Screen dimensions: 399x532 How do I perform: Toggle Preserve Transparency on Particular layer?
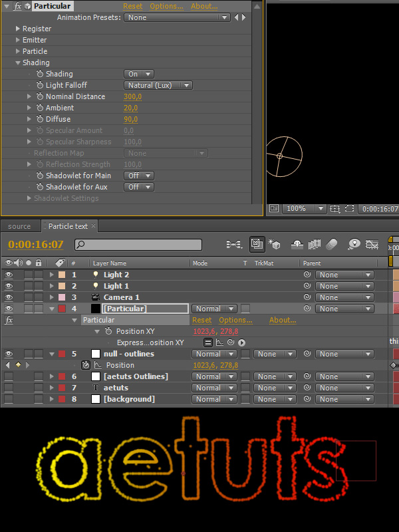coord(245,309)
